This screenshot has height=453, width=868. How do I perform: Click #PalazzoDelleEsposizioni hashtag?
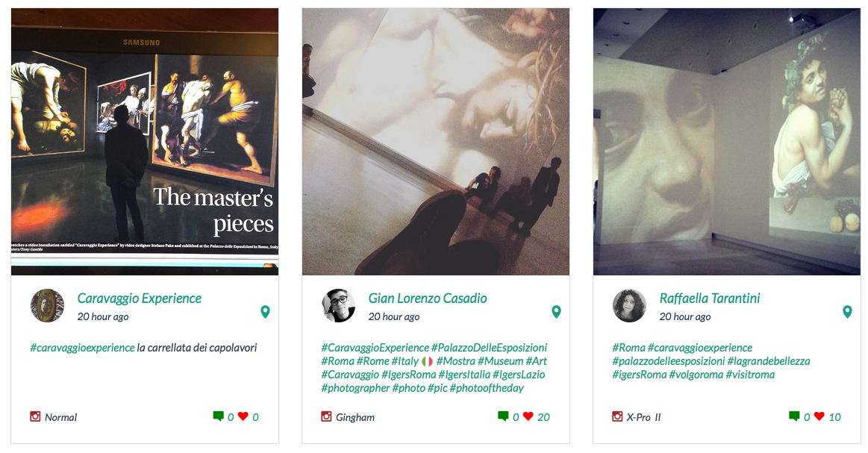(489, 348)
